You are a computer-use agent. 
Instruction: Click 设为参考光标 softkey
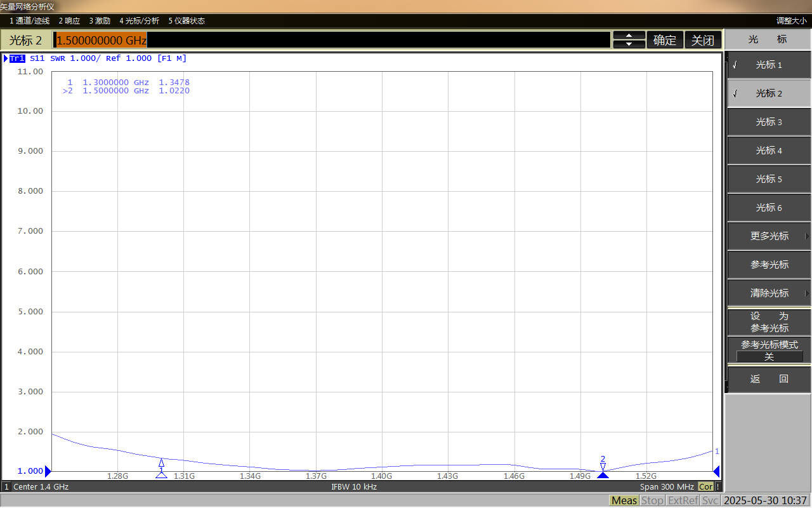tap(769, 322)
